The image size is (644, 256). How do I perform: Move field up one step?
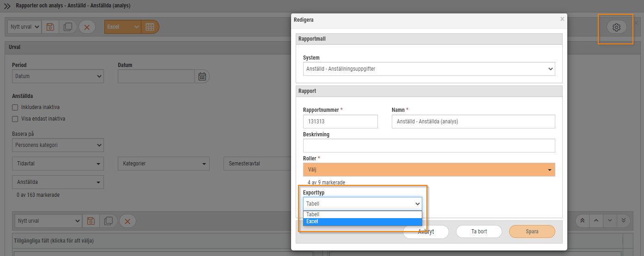pyautogui.click(x=596, y=220)
